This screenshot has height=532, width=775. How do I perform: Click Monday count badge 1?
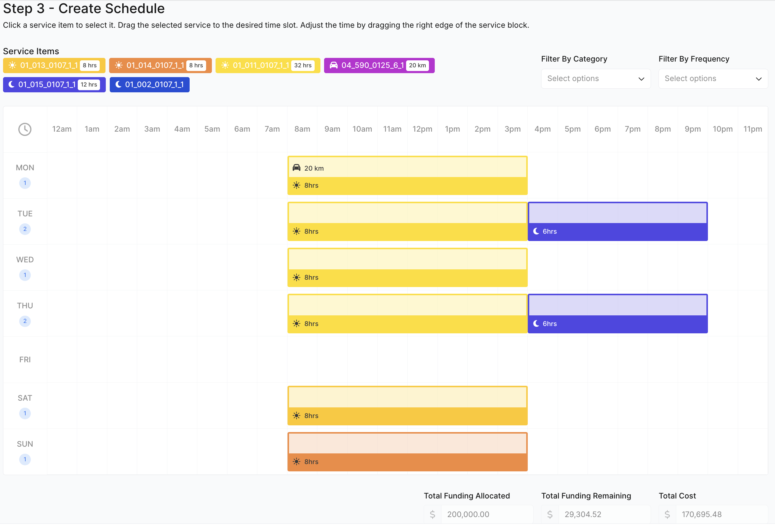(25, 183)
